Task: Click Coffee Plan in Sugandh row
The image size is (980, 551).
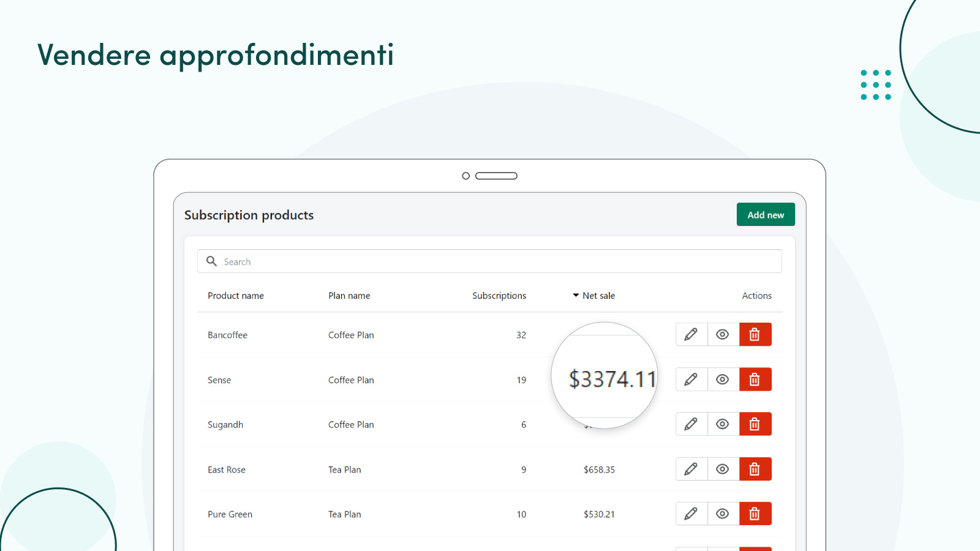Action: pos(351,425)
